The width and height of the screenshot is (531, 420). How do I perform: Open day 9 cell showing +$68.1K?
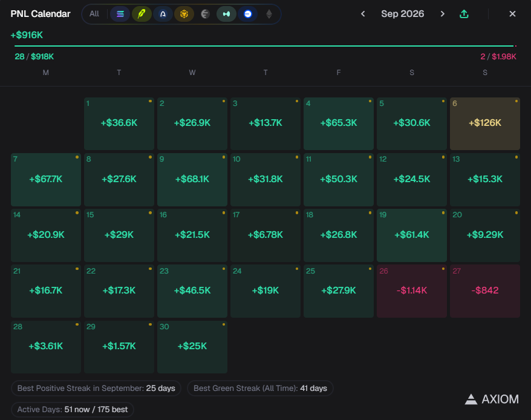point(192,180)
